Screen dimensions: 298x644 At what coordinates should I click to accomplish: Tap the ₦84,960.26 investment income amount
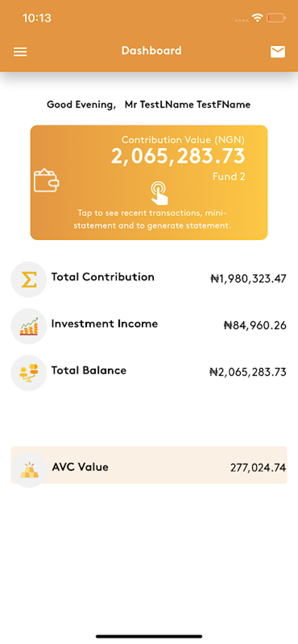(255, 325)
